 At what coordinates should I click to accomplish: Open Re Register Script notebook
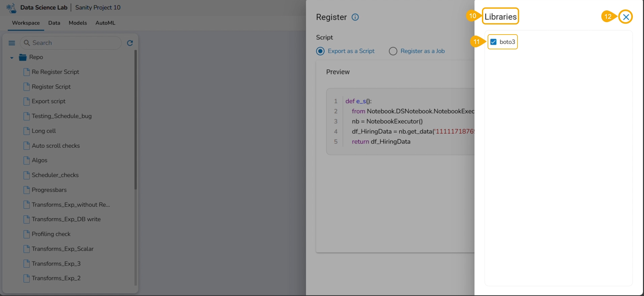(55, 72)
